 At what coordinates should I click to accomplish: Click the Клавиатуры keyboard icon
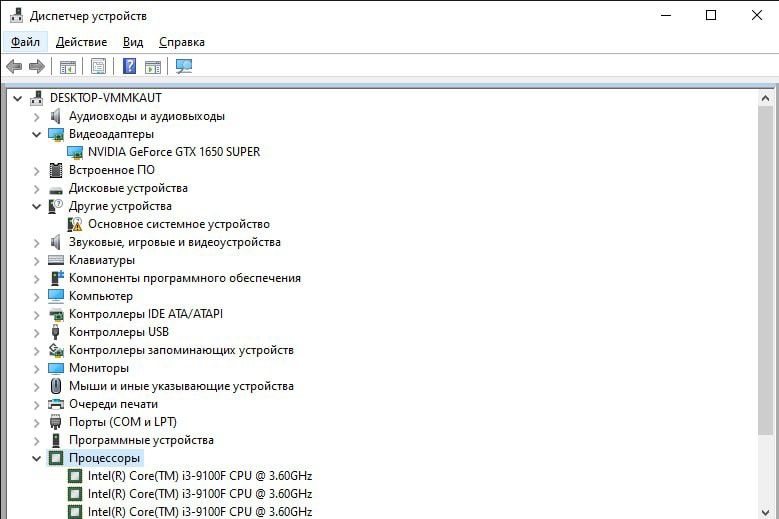(56, 260)
